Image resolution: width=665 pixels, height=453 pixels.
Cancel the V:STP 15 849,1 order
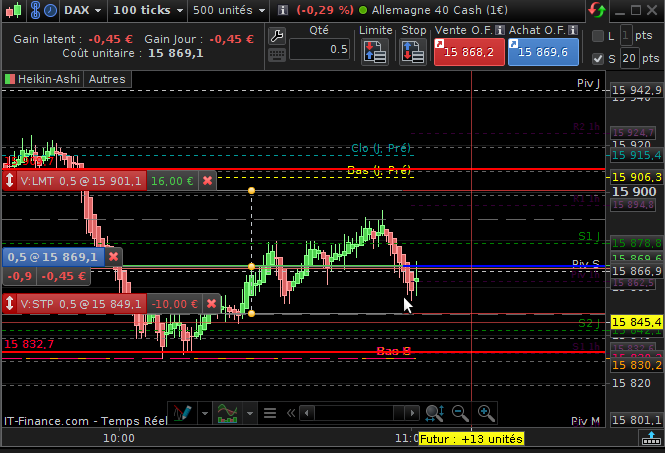pos(211,304)
